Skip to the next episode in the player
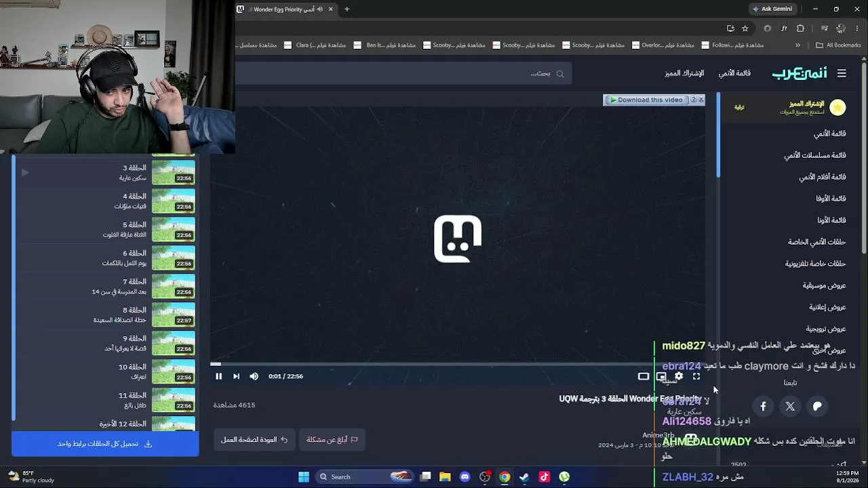The image size is (868, 488). coord(236,376)
